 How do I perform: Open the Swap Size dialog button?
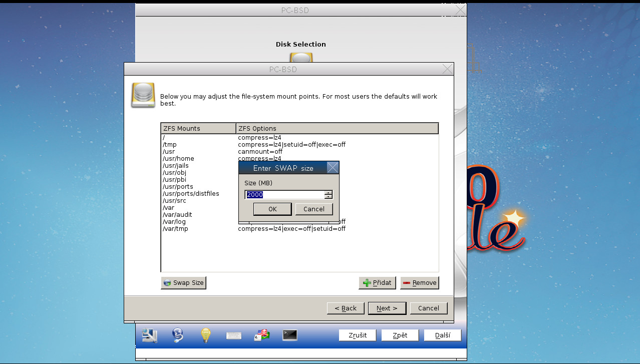pyautogui.click(x=183, y=282)
